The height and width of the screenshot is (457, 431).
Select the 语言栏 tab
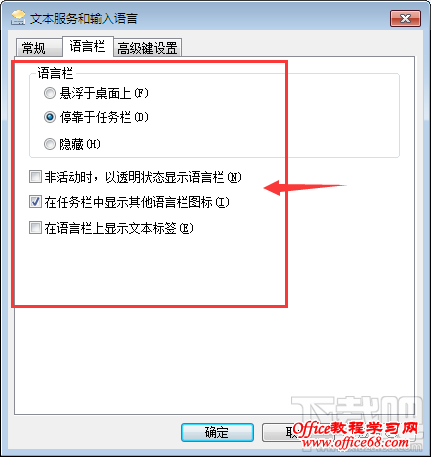[x=88, y=46]
